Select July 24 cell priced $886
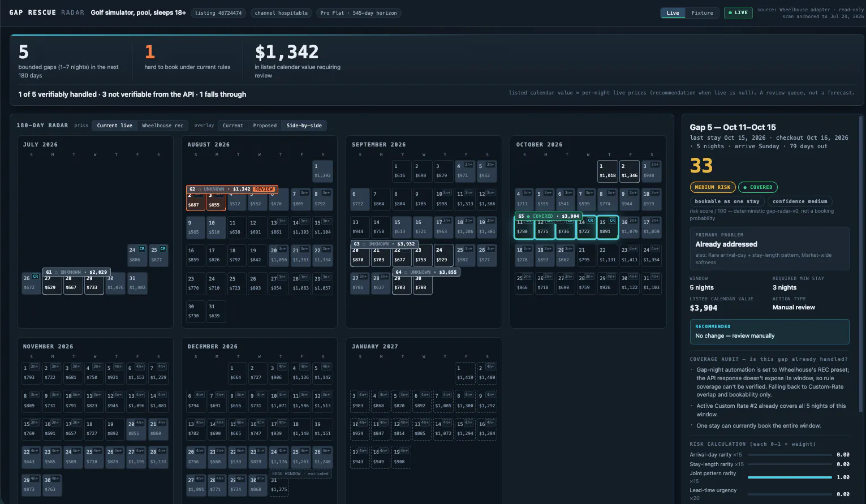 [x=137, y=256]
